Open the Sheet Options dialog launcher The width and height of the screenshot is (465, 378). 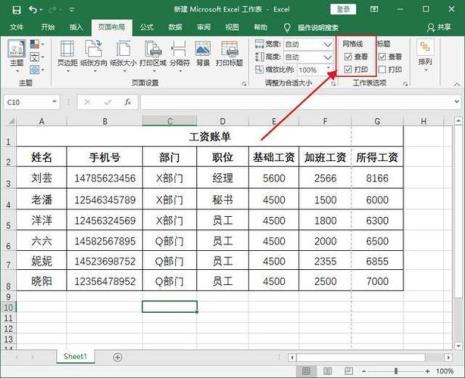pos(405,84)
